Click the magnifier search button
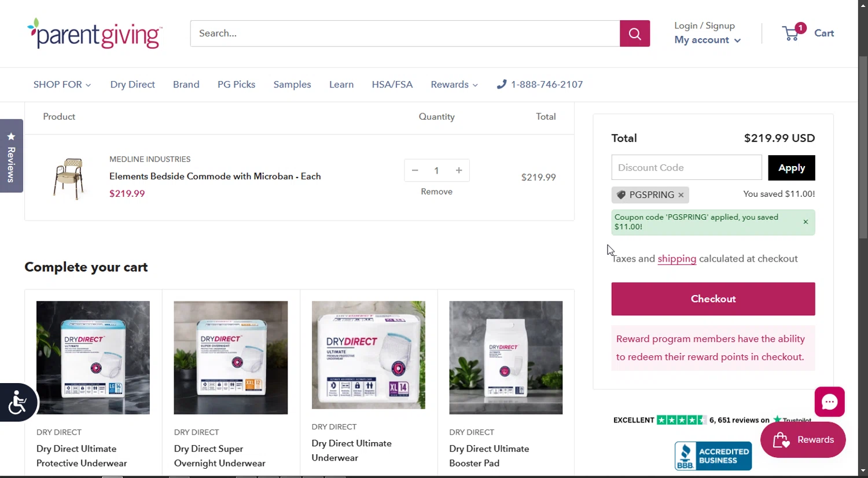 tap(635, 34)
